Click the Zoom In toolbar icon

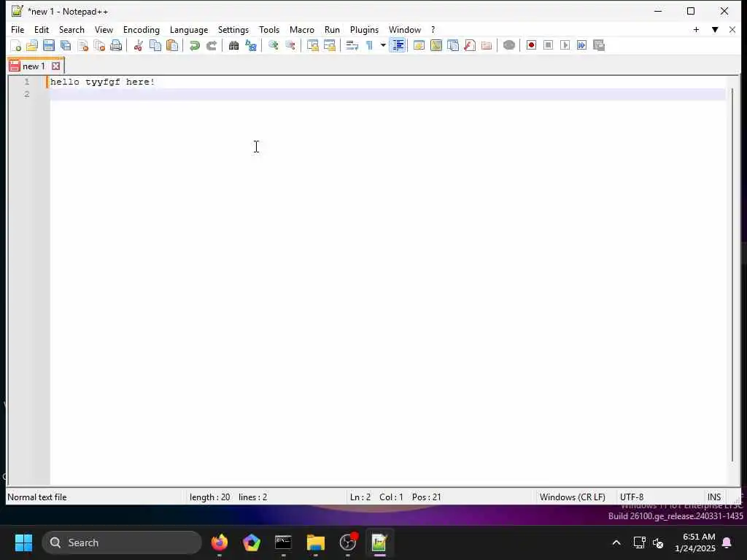point(273,45)
